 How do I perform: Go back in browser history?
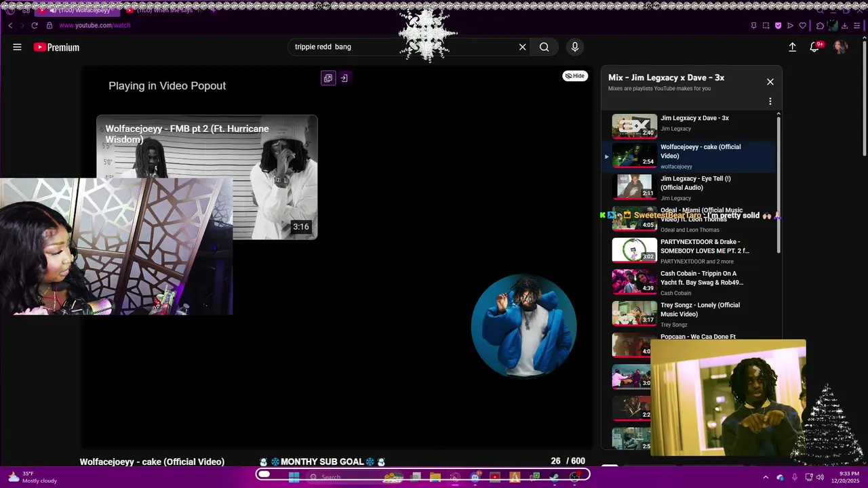tap(10, 25)
